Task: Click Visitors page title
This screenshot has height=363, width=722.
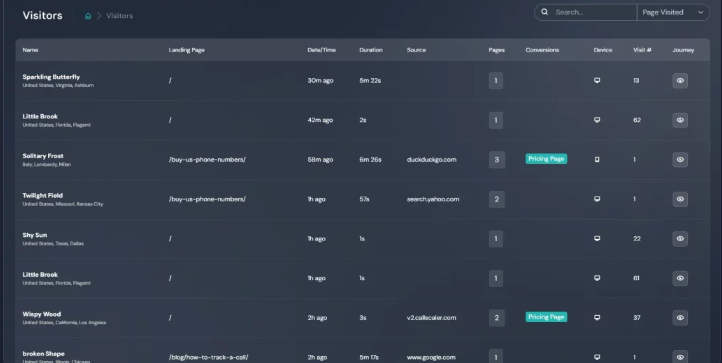Action: [42, 15]
